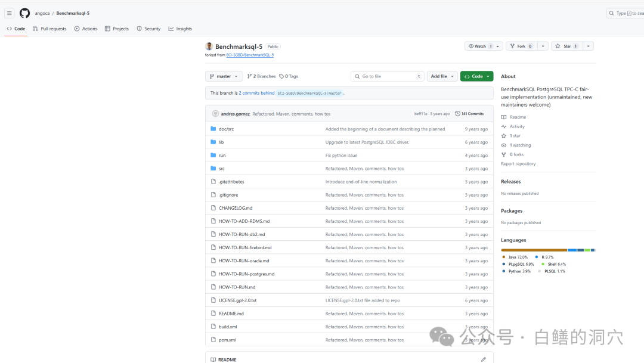Click the HOW-TO-RUN-firebird.md file icon
The image size is (644, 363).
213,247
